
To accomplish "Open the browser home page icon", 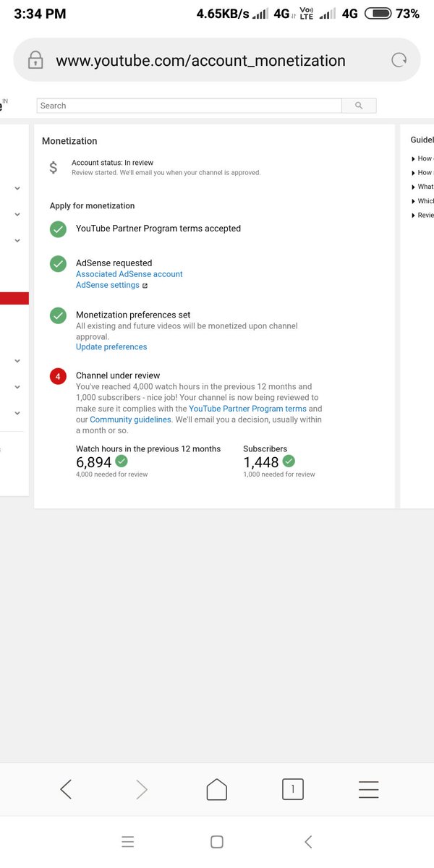I will click(x=217, y=789).
